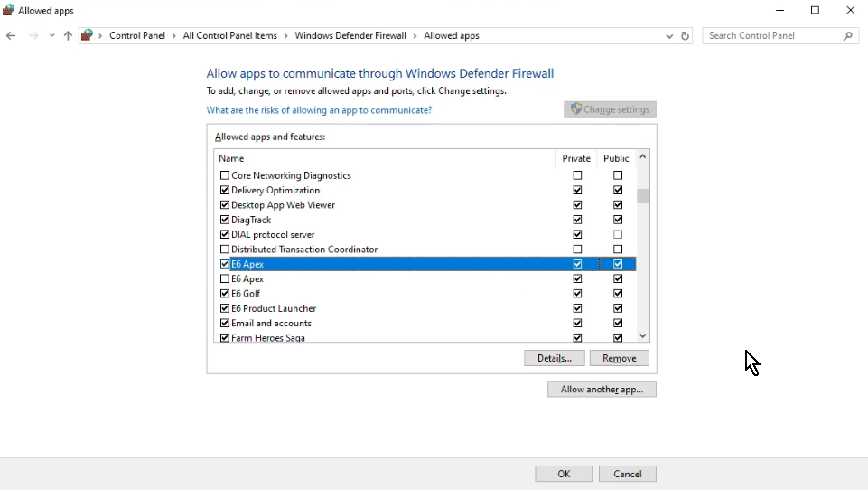Click the Public column header
The height and width of the screenshot is (490, 868).
[616, 158]
